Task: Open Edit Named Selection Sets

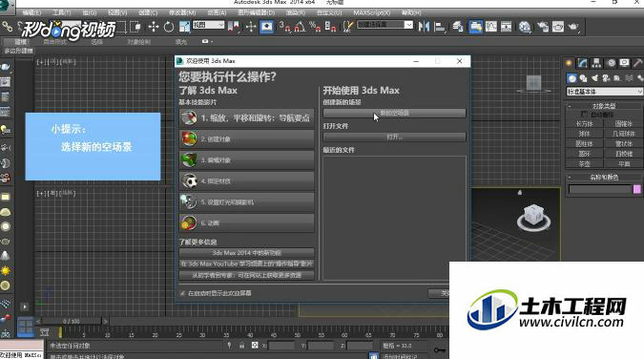Action: pos(347,27)
